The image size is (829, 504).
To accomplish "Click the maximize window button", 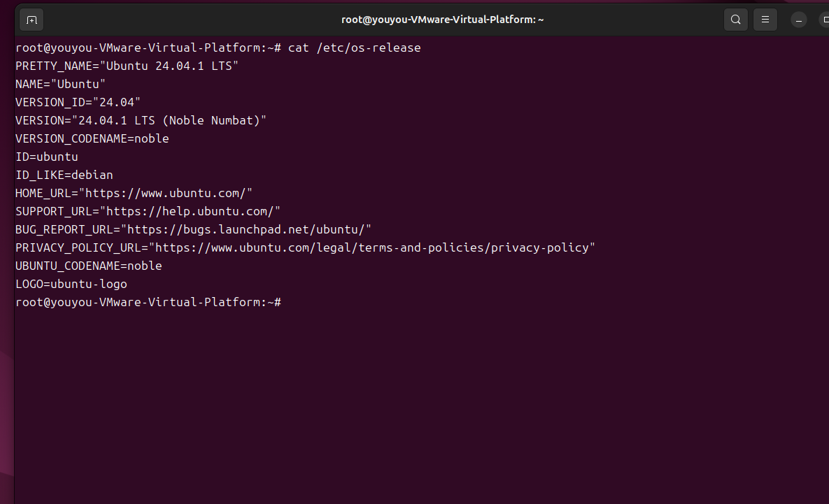I will (823, 20).
